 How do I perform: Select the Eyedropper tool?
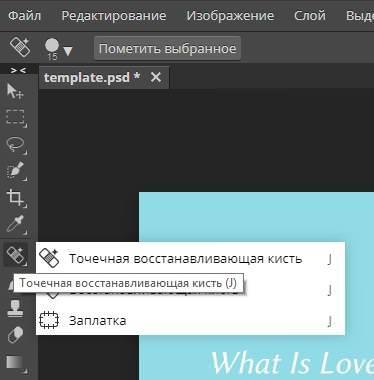16,224
